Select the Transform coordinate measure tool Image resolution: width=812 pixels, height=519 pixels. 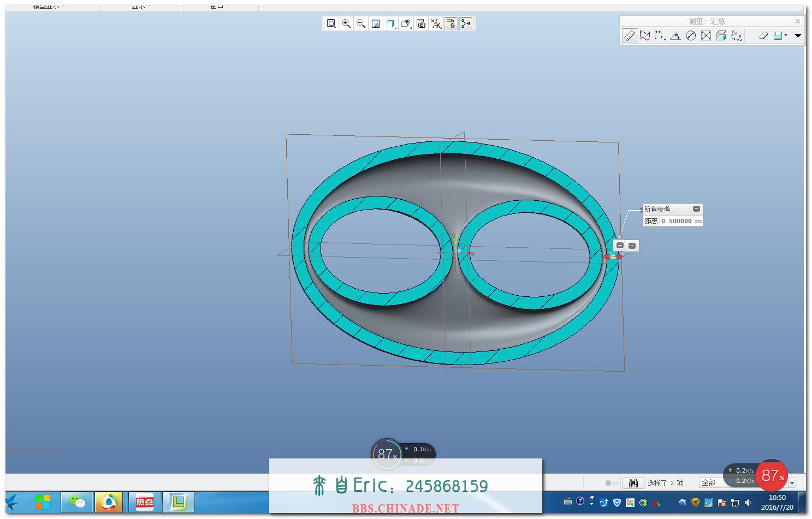click(737, 35)
